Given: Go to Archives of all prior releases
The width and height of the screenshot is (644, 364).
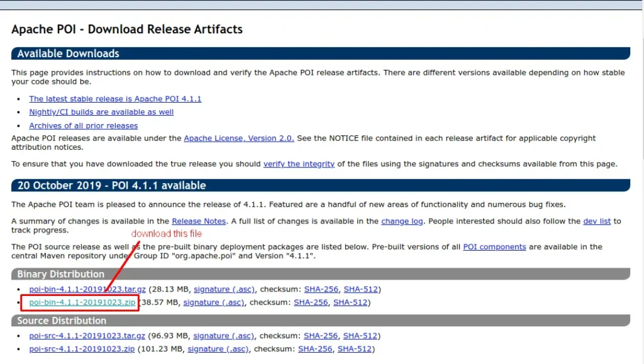Looking at the screenshot, I should (x=83, y=126).
